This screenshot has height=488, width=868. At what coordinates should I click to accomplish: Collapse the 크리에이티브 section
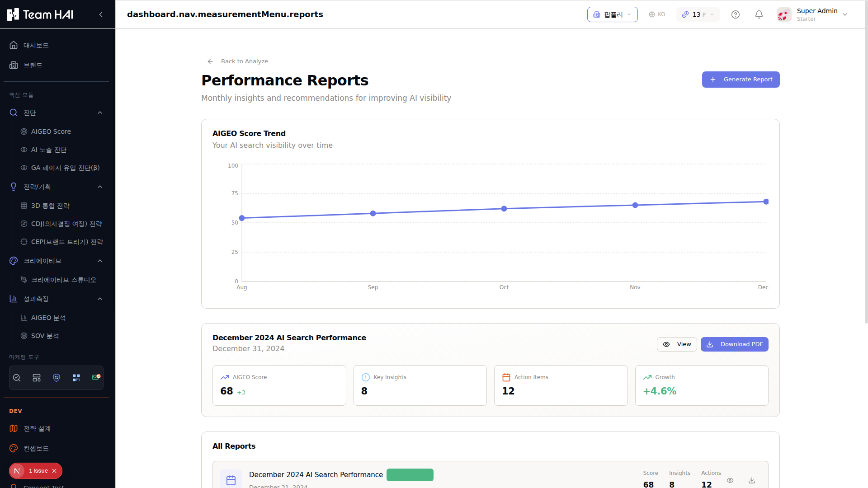pyautogui.click(x=56, y=261)
